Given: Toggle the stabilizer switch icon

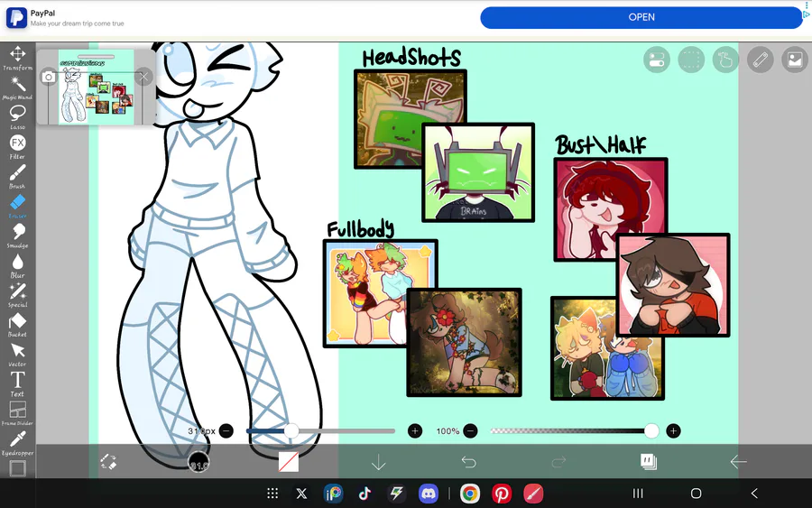Looking at the screenshot, I should (x=657, y=60).
